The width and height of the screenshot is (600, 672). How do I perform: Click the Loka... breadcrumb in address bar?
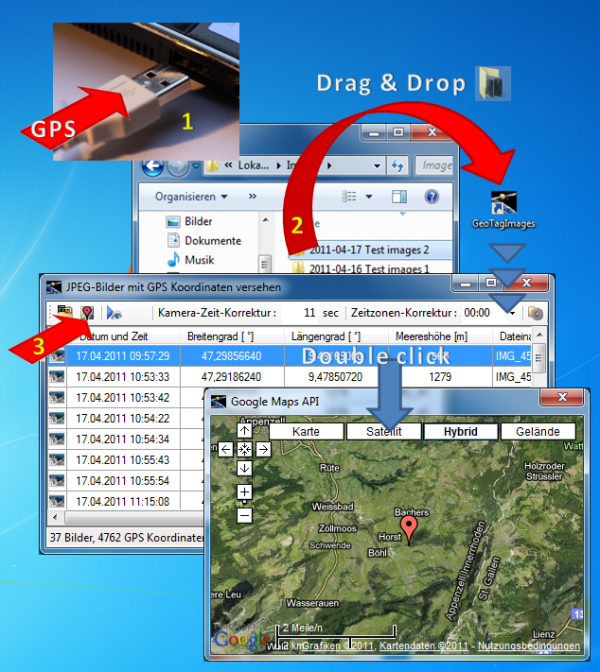[253, 165]
